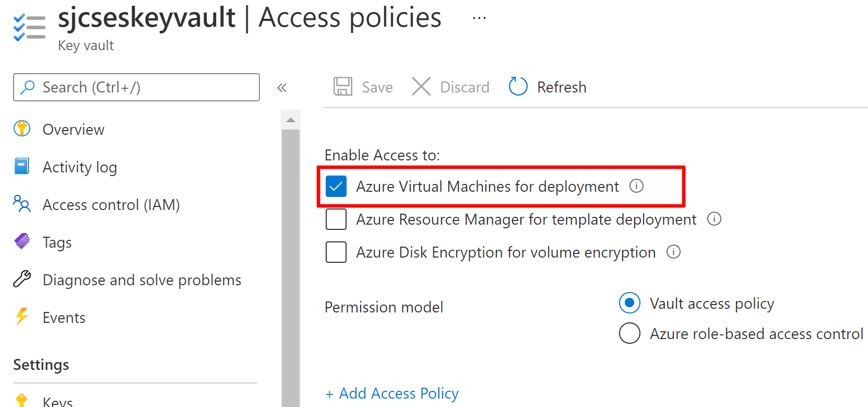Click the Save button
The height and width of the screenshot is (407, 868).
pyautogui.click(x=363, y=87)
